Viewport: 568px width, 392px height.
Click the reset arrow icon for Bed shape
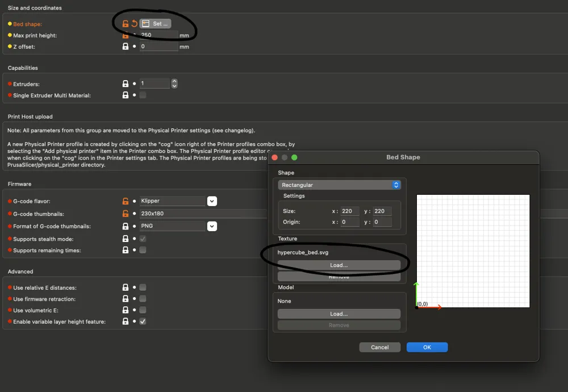coord(135,24)
